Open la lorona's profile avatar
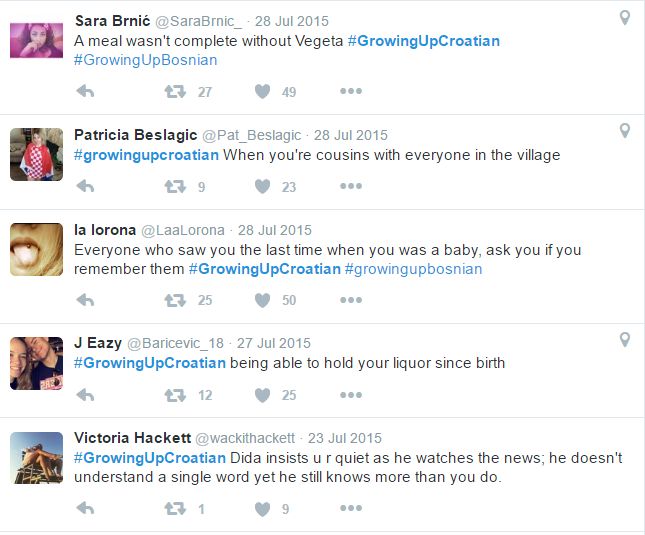This screenshot has width=645, height=535. tap(37, 249)
